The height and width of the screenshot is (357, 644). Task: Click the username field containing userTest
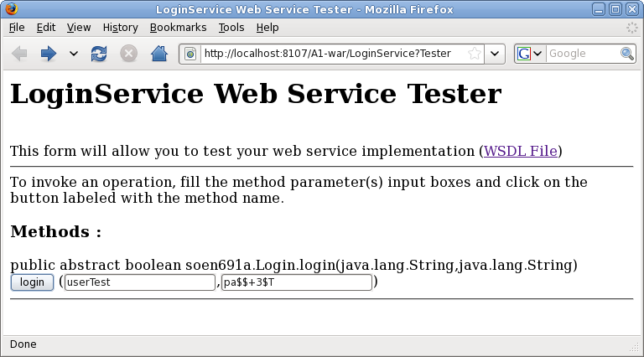[x=140, y=282]
